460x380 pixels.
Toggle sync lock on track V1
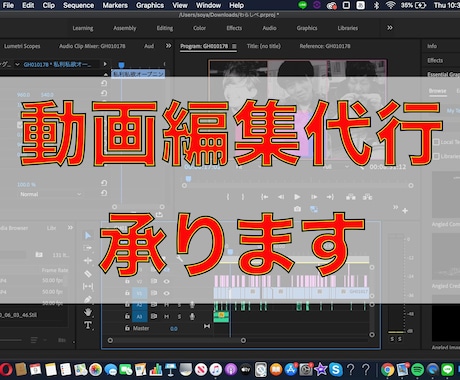pyautogui.click(x=154, y=293)
